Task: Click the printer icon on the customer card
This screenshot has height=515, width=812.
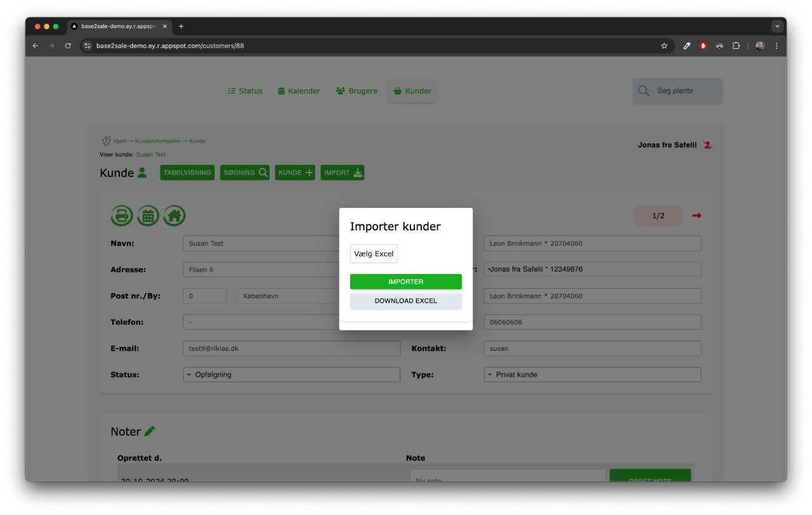Action: pyautogui.click(x=122, y=216)
